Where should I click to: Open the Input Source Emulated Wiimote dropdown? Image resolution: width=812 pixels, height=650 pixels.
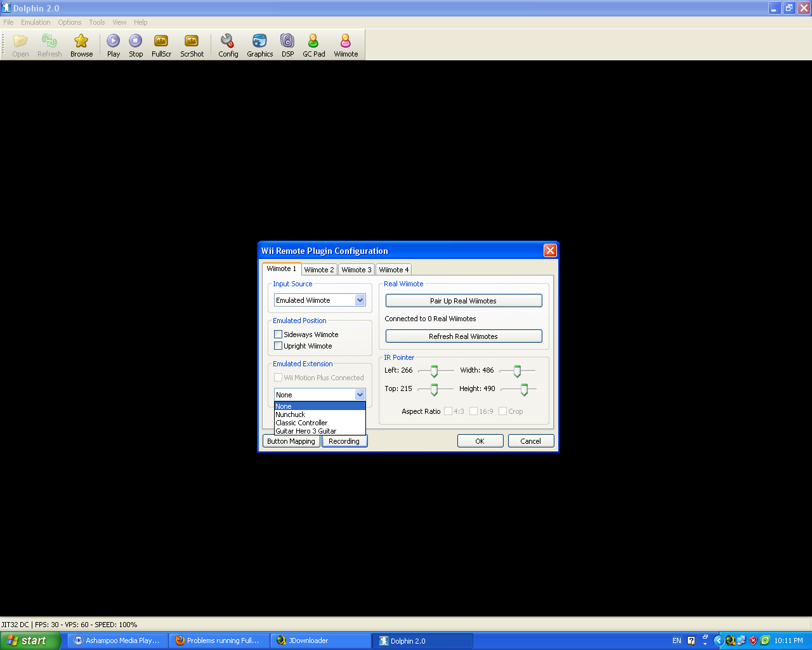tap(320, 300)
